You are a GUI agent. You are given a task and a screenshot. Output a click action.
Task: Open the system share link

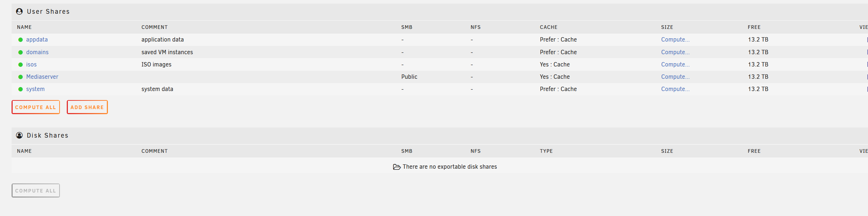35,89
